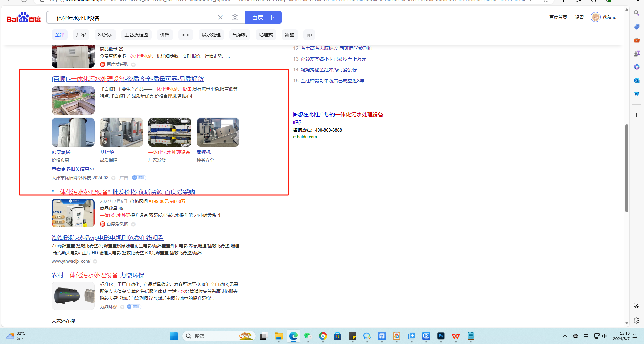Open the 焚烧炉 product thumbnail

121,132
